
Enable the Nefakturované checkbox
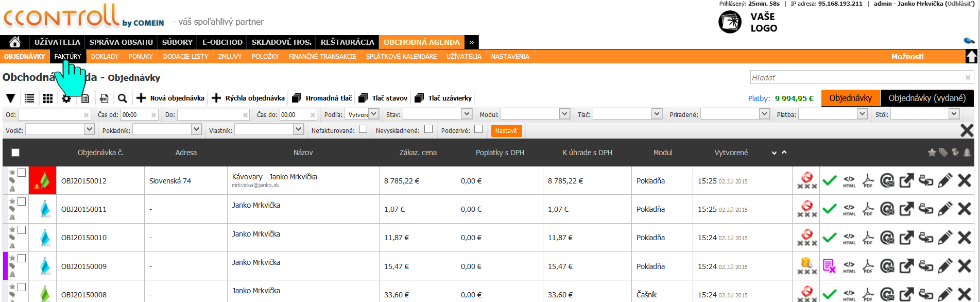pyautogui.click(x=363, y=129)
